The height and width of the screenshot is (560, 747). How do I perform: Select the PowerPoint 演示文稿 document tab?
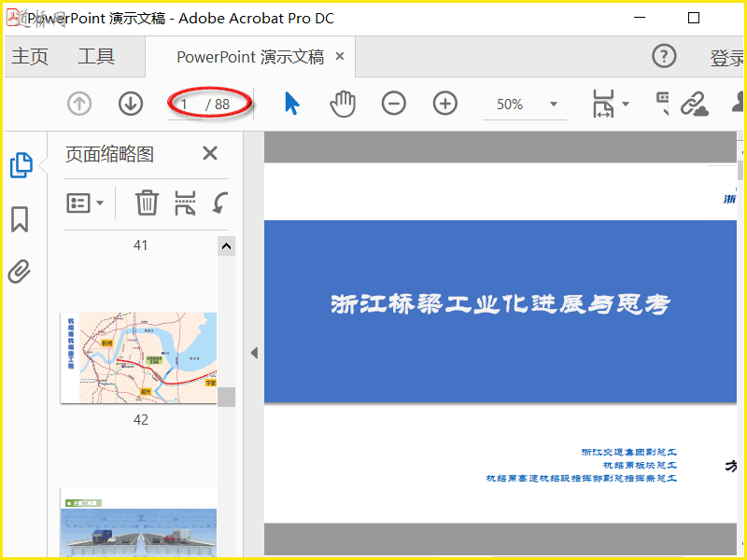[250, 57]
